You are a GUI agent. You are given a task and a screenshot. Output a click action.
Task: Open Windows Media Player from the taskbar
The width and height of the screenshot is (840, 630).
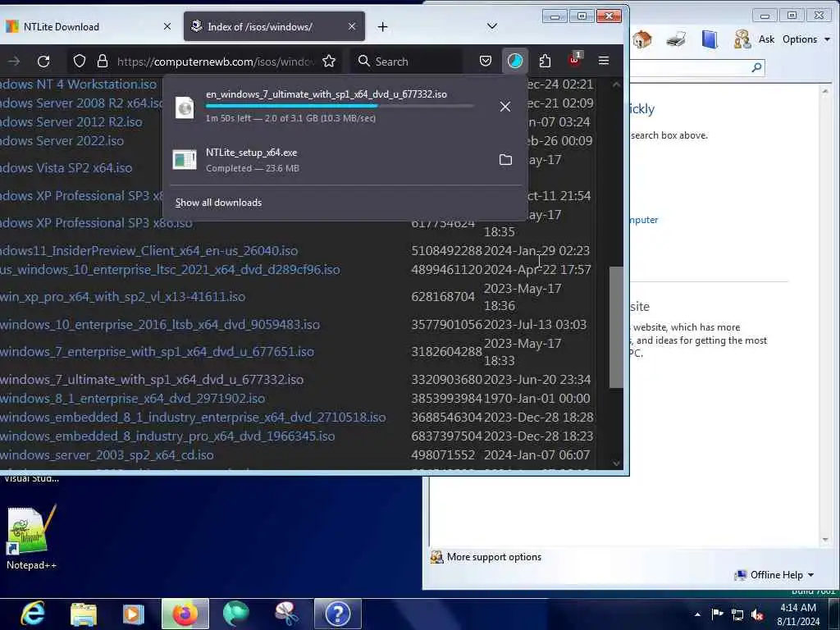pyautogui.click(x=134, y=614)
